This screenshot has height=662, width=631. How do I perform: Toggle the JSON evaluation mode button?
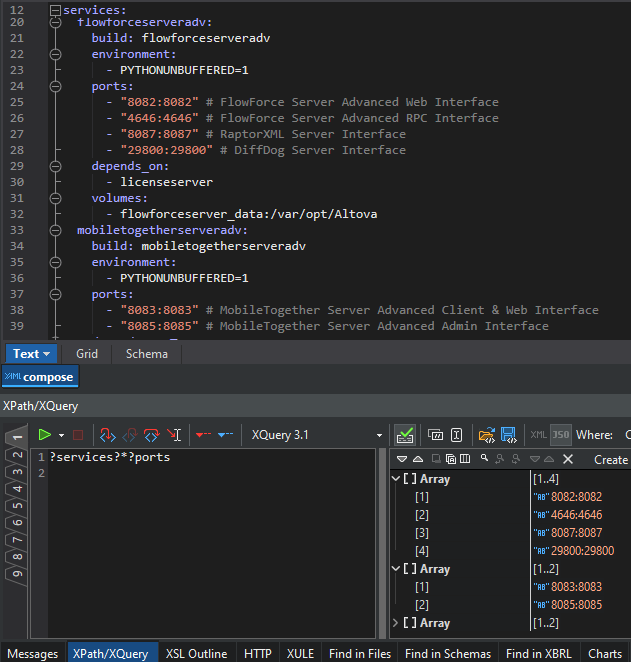point(561,435)
